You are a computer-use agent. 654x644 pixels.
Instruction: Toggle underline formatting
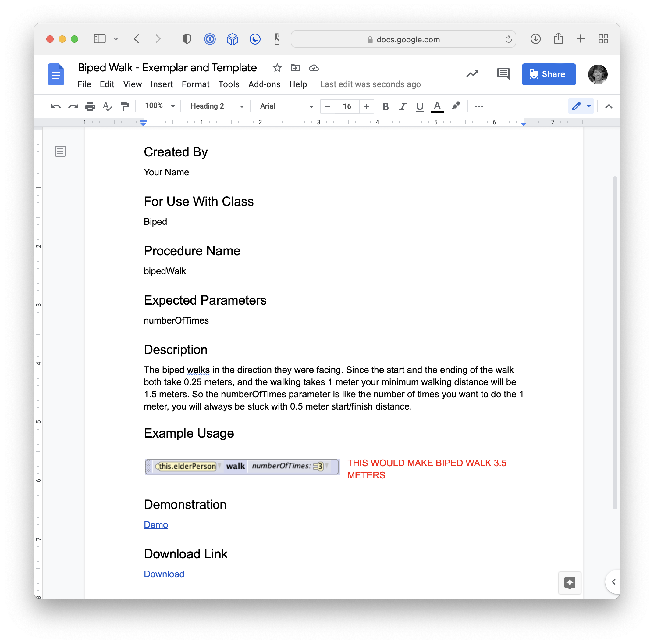419,106
